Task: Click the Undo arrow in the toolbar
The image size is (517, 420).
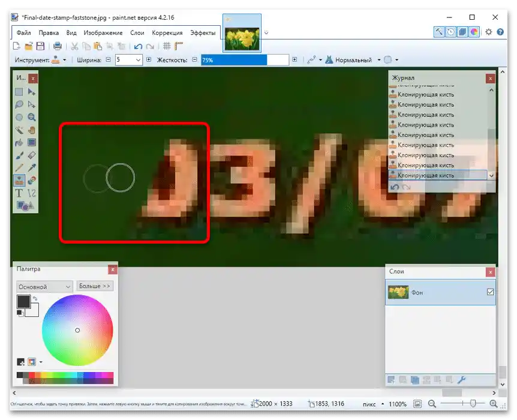Action: (138, 47)
